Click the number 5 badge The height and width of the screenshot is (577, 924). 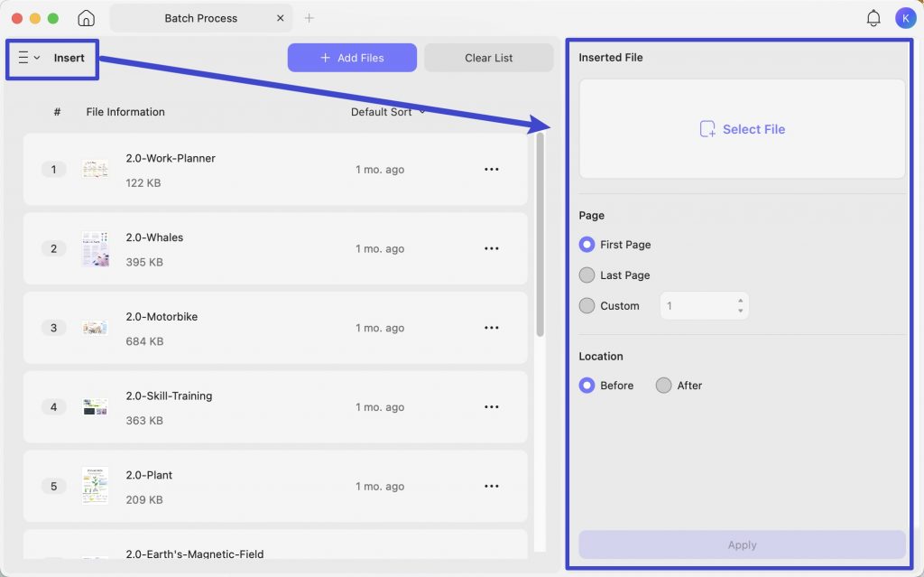pyautogui.click(x=53, y=486)
